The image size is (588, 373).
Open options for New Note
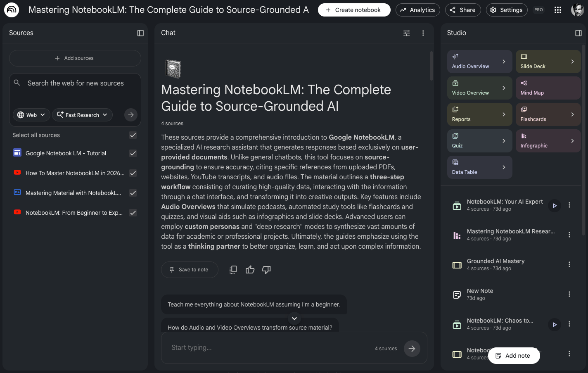point(569,294)
